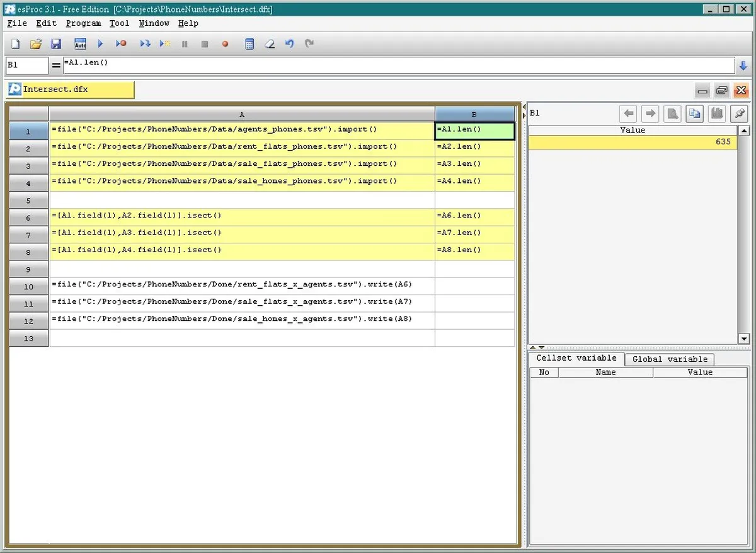Switch to the Cellset variable tab
This screenshot has height=553, width=756.
tap(576, 358)
